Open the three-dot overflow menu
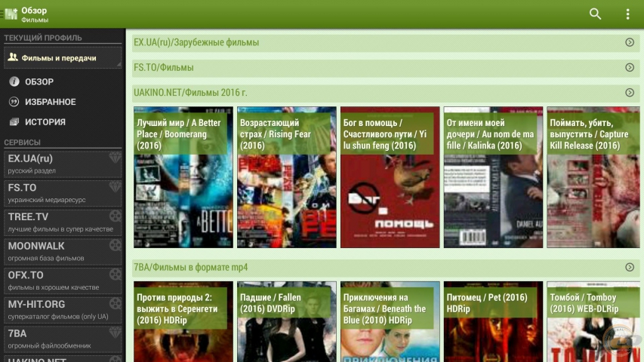Image resolution: width=644 pixels, height=362 pixels. coord(627,14)
